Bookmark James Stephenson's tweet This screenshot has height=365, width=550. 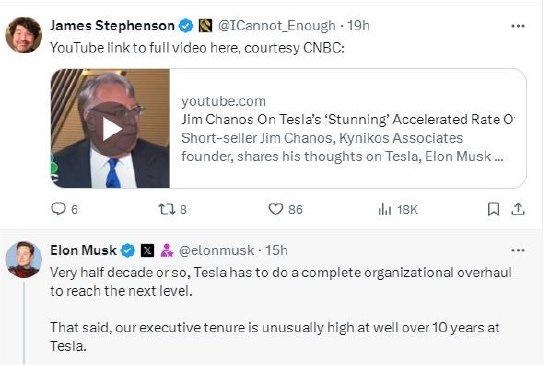coord(494,209)
